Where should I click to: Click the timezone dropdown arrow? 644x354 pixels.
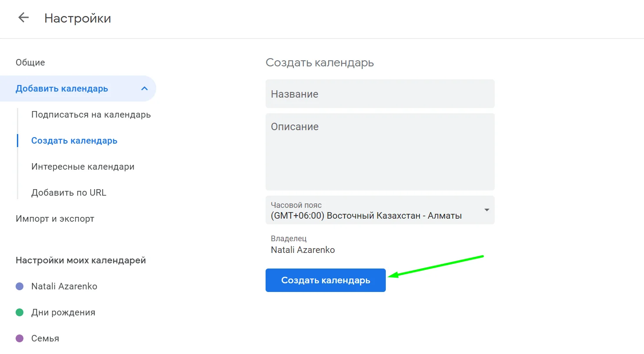click(x=486, y=210)
